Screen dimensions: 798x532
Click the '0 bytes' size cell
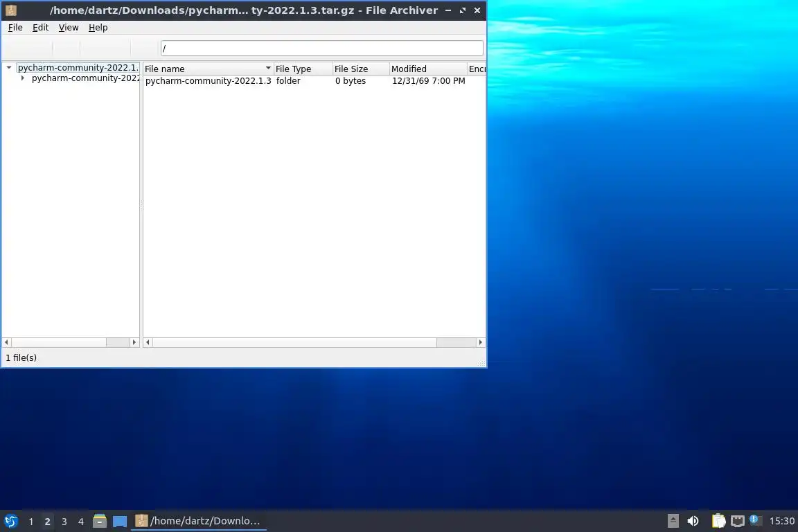pos(350,81)
